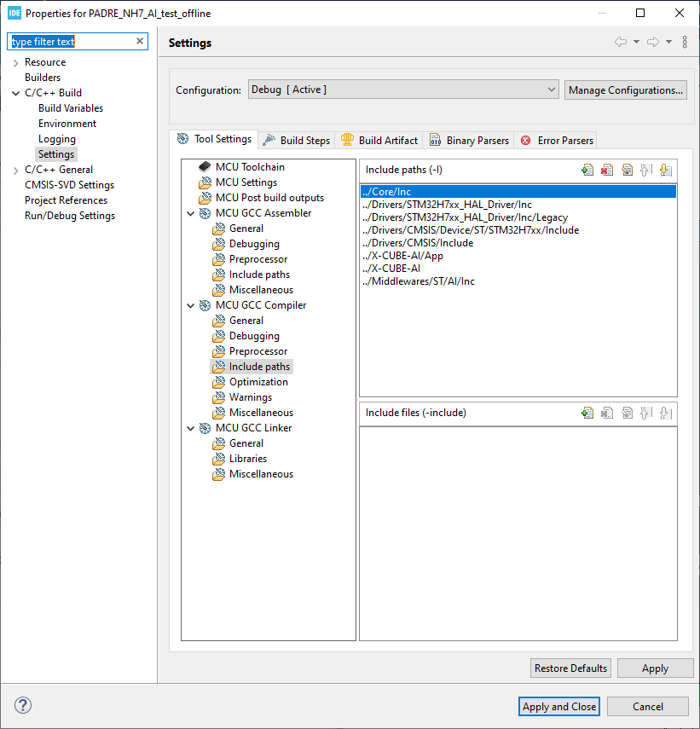This screenshot has height=729, width=700.
Task: Click Edit icon in Include files toolbar
Action: coord(627,413)
